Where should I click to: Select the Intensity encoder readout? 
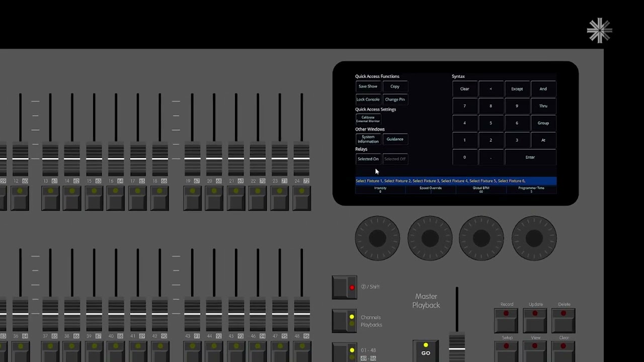click(380, 190)
